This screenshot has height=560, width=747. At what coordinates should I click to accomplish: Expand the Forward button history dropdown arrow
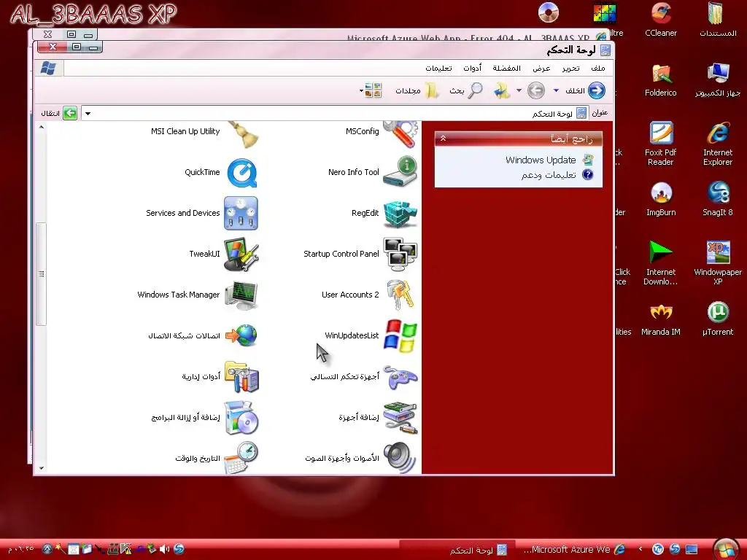click(x=519, y=90)
